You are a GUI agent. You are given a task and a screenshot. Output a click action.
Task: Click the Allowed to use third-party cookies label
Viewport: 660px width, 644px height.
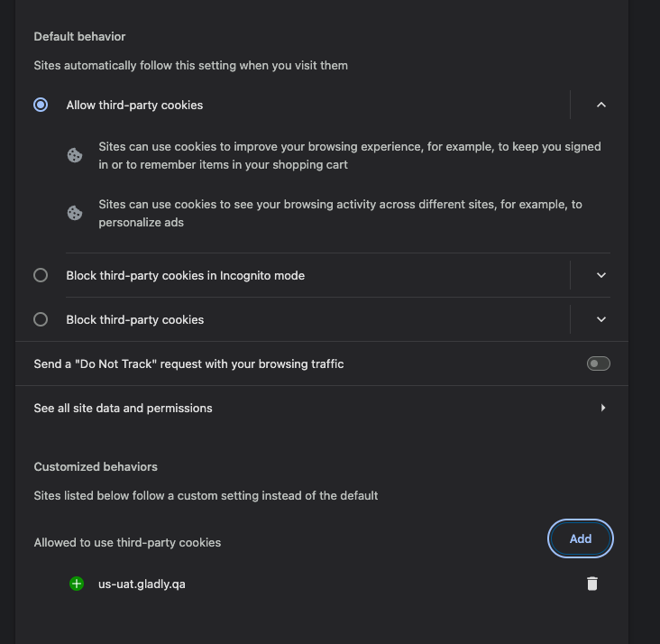click(x=127, y=542)
